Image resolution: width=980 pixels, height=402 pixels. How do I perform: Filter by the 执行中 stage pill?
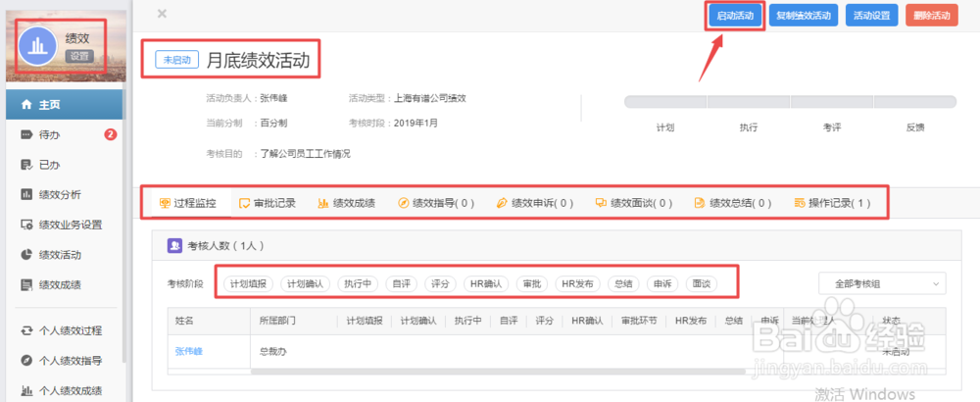[x=358, y=283]
